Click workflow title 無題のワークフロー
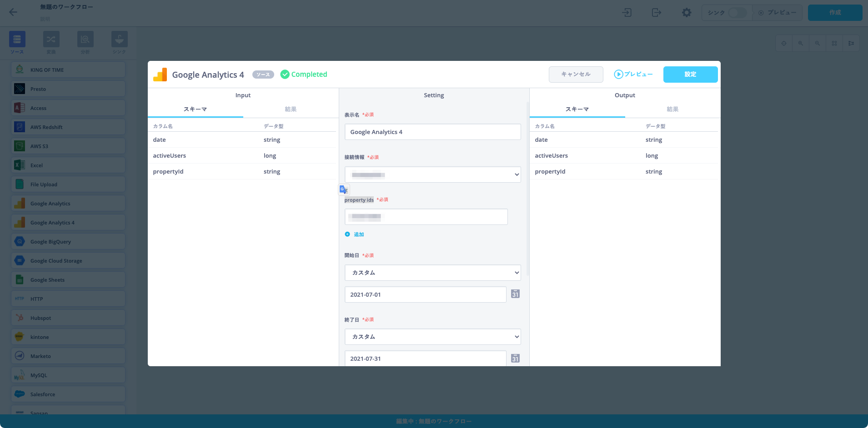868x428 pixels. click(66, 7)
